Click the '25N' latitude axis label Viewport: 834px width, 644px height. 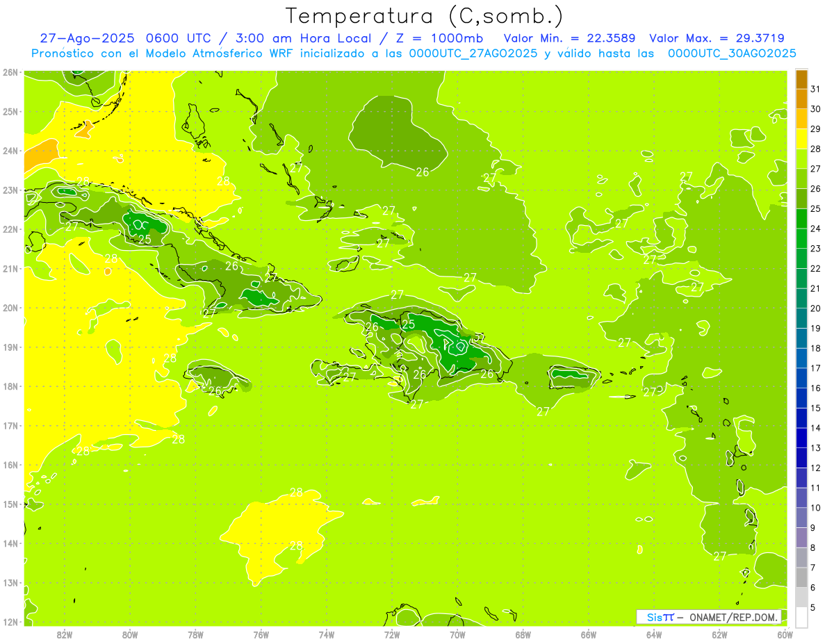10,112
